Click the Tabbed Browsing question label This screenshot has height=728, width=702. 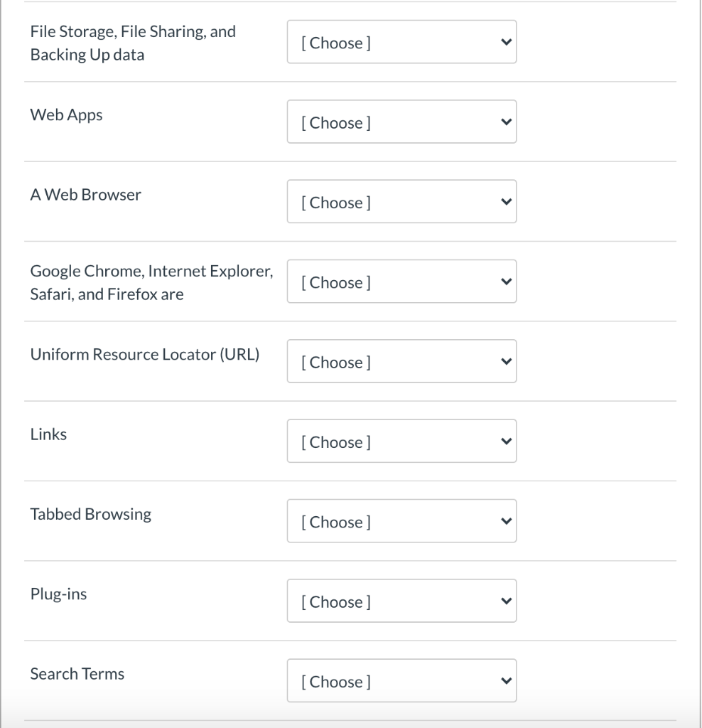pos(90,513)
